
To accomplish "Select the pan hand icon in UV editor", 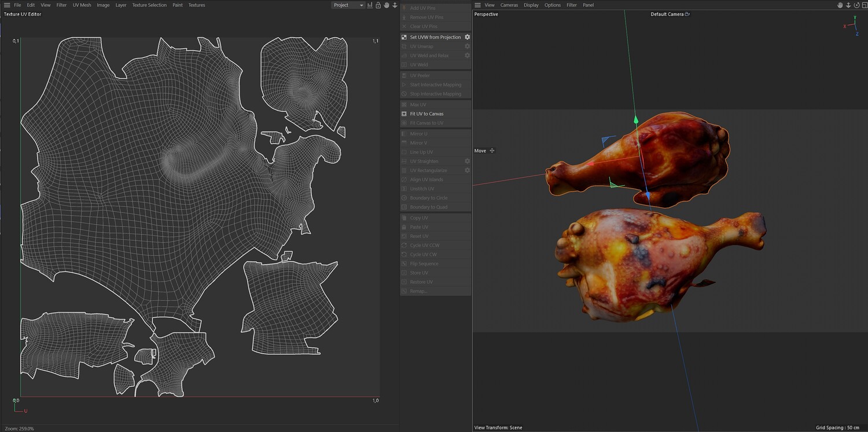I will coord(387,5).
